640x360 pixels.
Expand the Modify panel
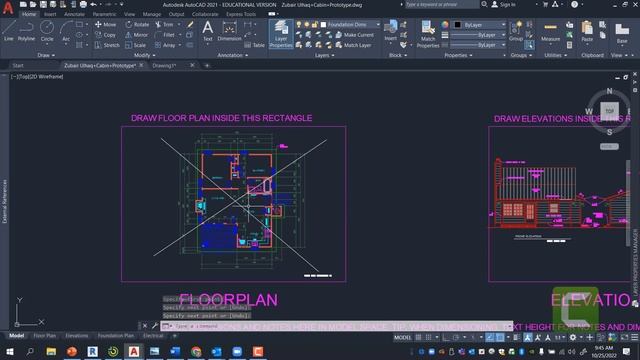click(144, 55)
